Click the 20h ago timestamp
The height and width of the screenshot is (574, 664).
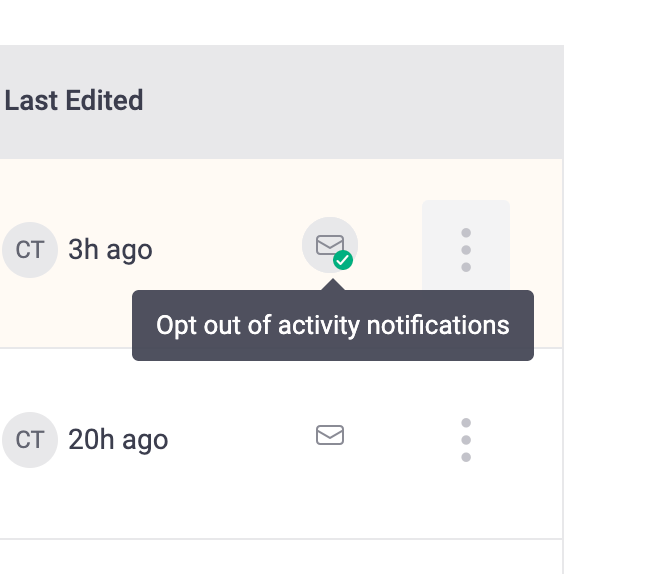click(x=118, y=440)
